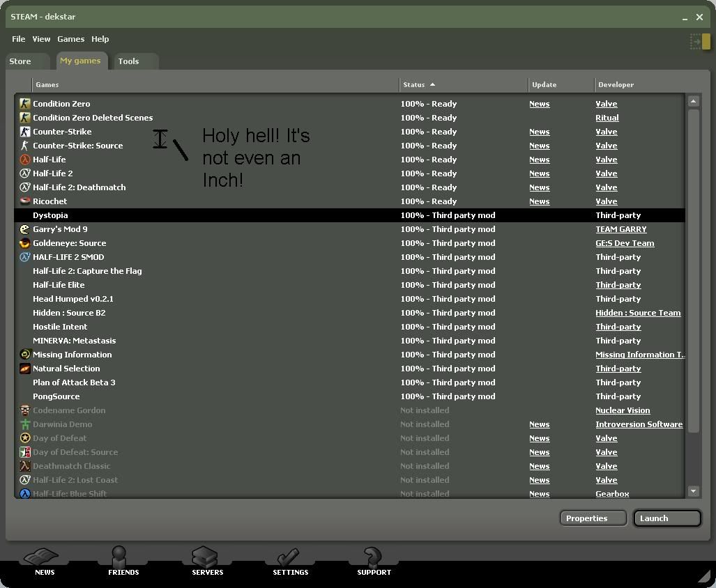This screenshot has width=716, height=588.
Task: Click the Condition Zero game icon
Action: click(x=24, y=104)
